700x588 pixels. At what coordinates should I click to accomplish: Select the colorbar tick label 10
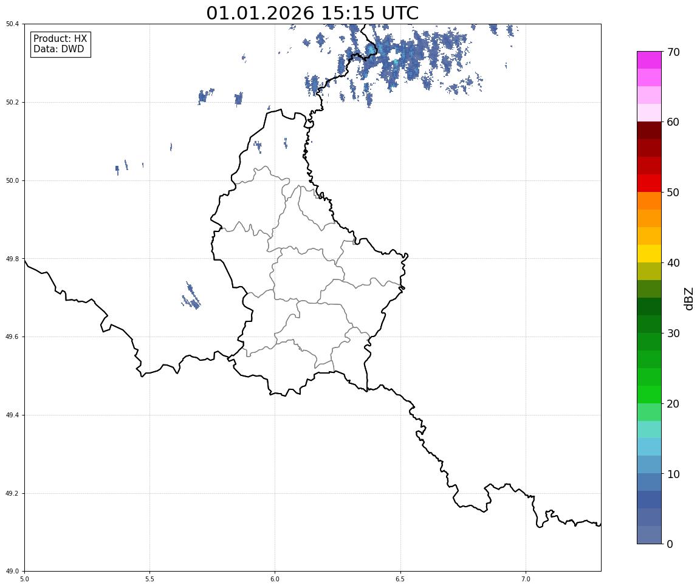673,474
